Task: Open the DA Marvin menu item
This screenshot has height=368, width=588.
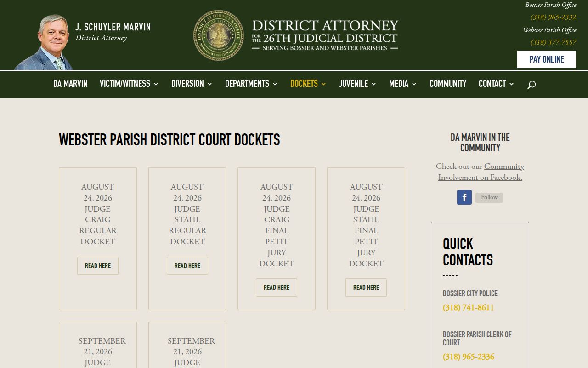Action: 70,84
